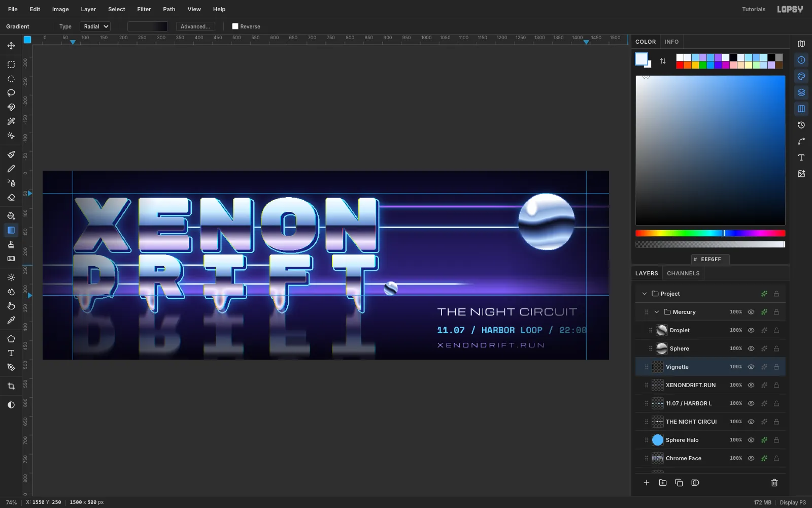Select the THE NIGHT CIRCUI layer
Screen dimensions: 812x508
(x=710, y=422)
